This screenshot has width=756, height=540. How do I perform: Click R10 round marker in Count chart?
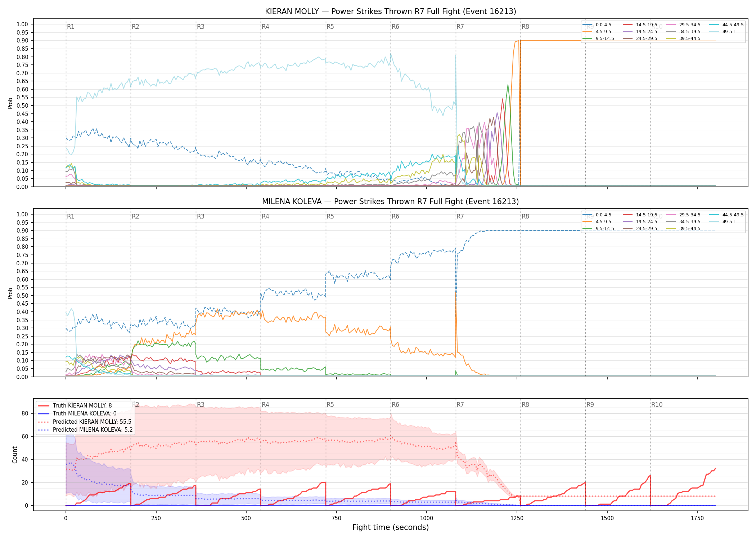click(657, 405)
